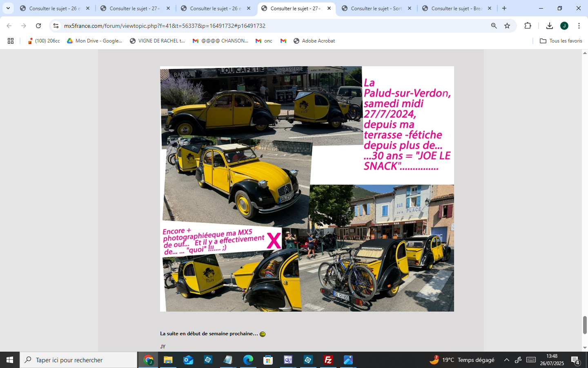Switch to the 'Consulter le sujet - Brea' tab
This screenshot has width=588, height=368.
click(x=456, y=8)
